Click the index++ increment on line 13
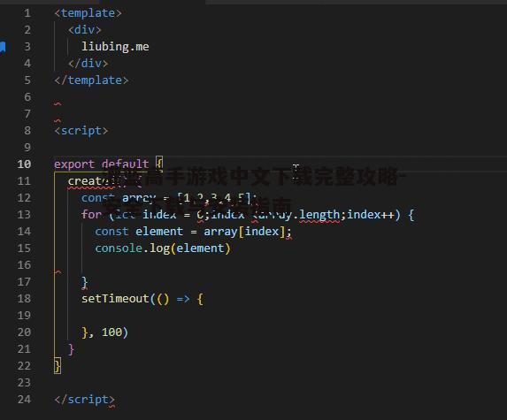Viewport: 507px width, 420px height. 371,215
